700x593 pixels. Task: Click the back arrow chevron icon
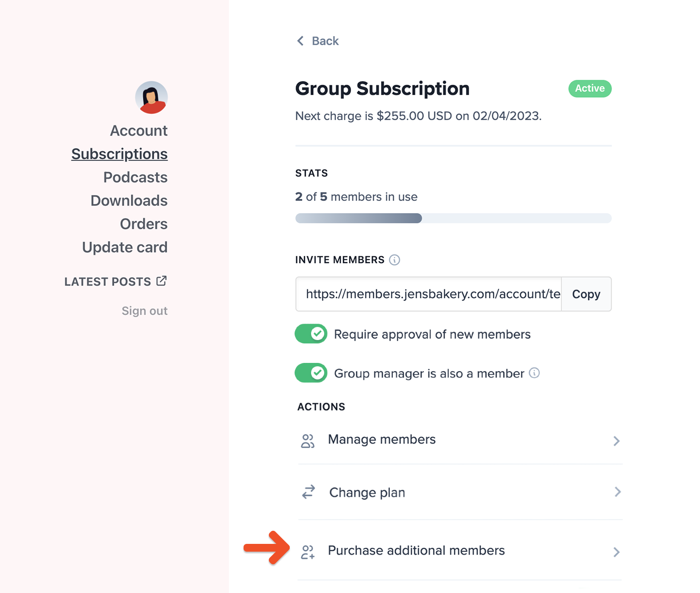click(300, 41)
